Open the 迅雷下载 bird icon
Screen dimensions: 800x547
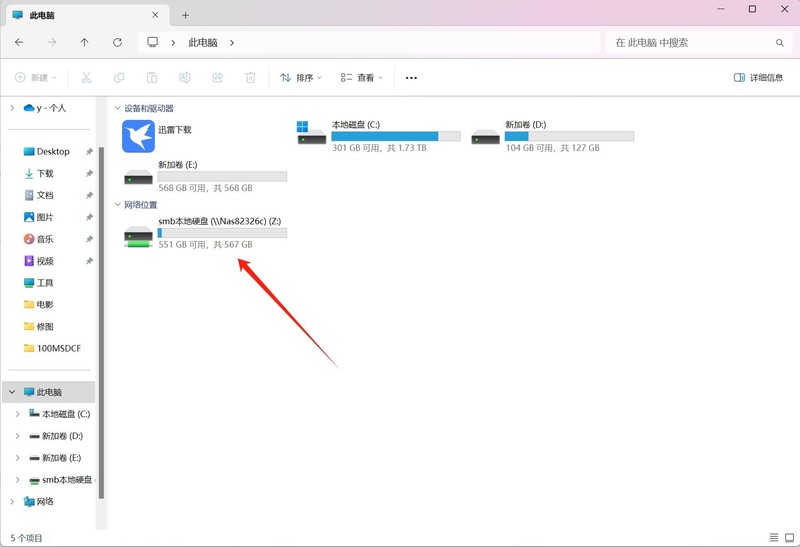(138, 136)
